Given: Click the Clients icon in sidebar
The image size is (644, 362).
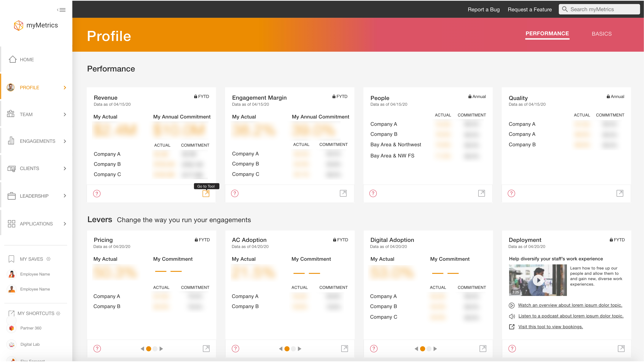Looking at the screenshot, I should click(12, 169).
